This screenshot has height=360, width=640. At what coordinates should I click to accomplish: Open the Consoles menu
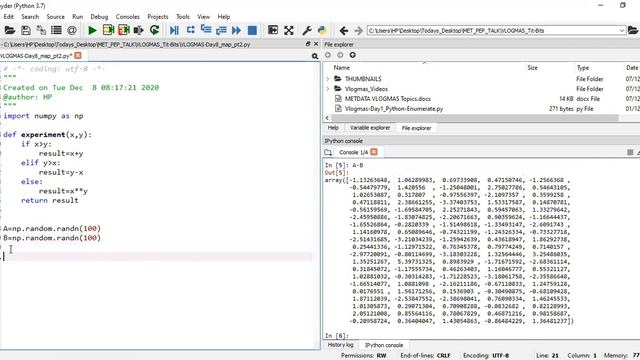coord(128,17)
